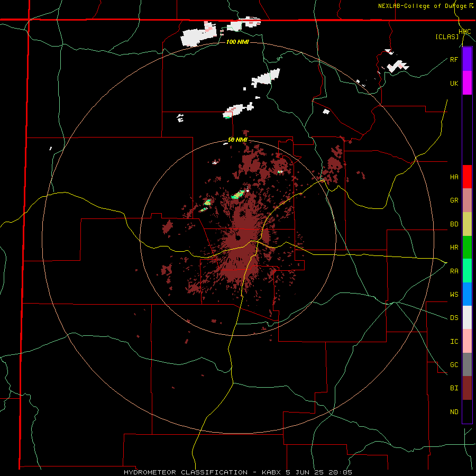Click the 50 NMI range ring label
The width and height of the screenshot is (476, 476).
237,140
